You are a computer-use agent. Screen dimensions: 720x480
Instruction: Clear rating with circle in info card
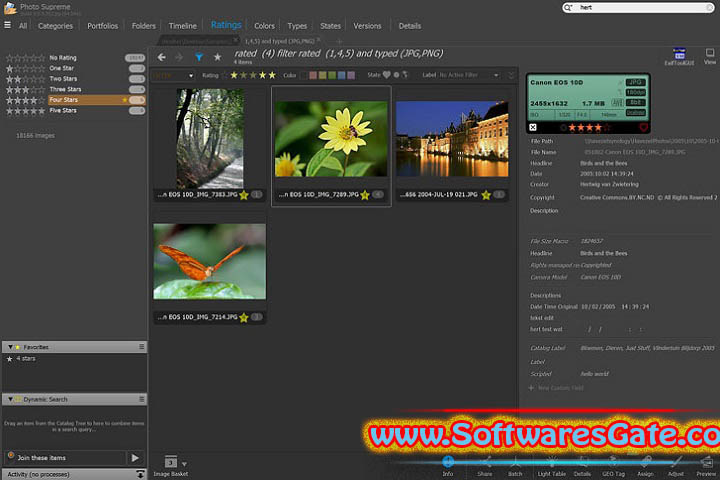[x=563, y=127]
